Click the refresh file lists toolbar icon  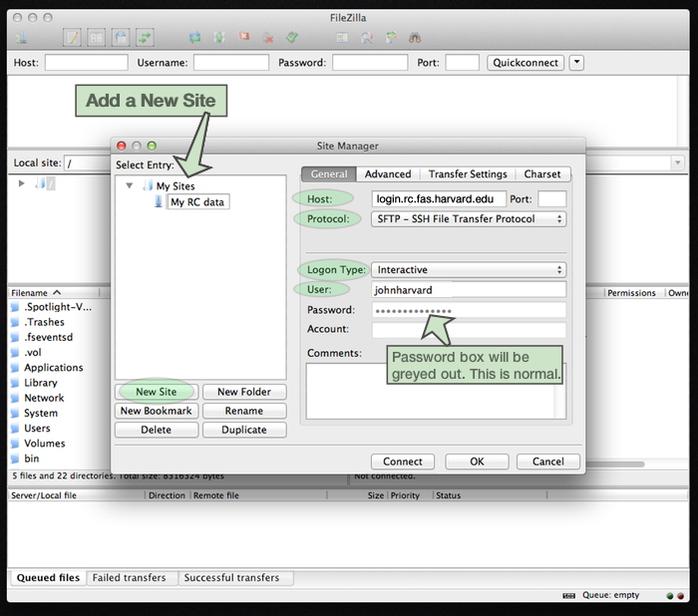pyautogui.click(x=195, y=38)
